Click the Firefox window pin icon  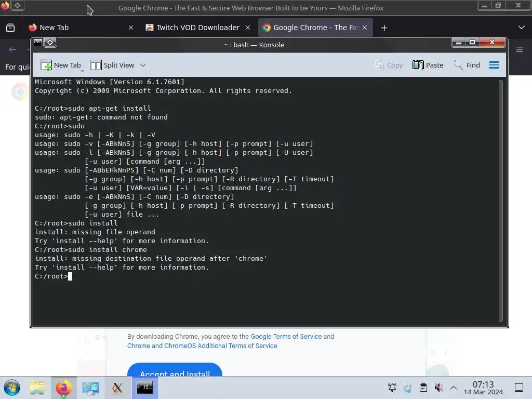17,6
